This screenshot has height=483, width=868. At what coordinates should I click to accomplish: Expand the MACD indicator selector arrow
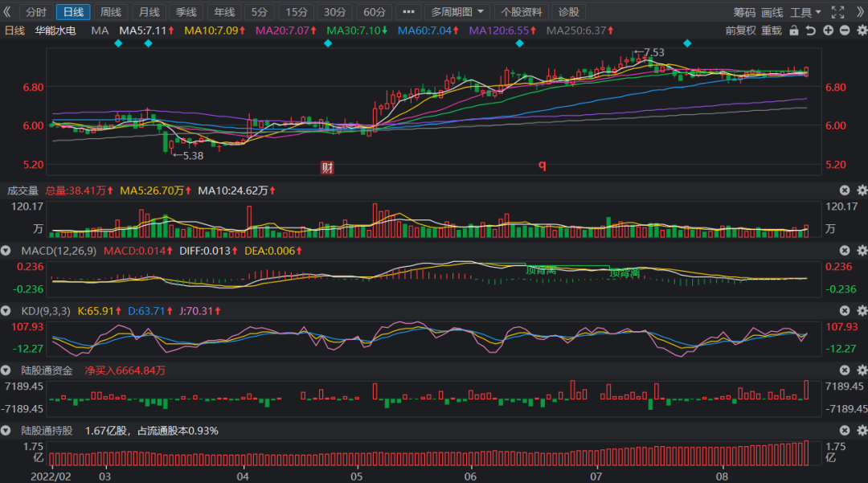7,251
